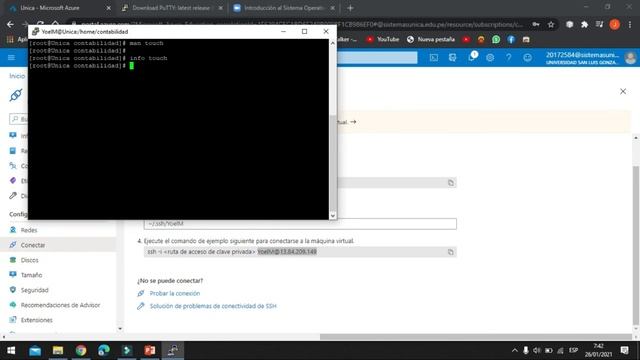The width and height of the screenshot is (640, 360).
Task: Open the Chrome three-dot menu
Action: pos(630,24)
